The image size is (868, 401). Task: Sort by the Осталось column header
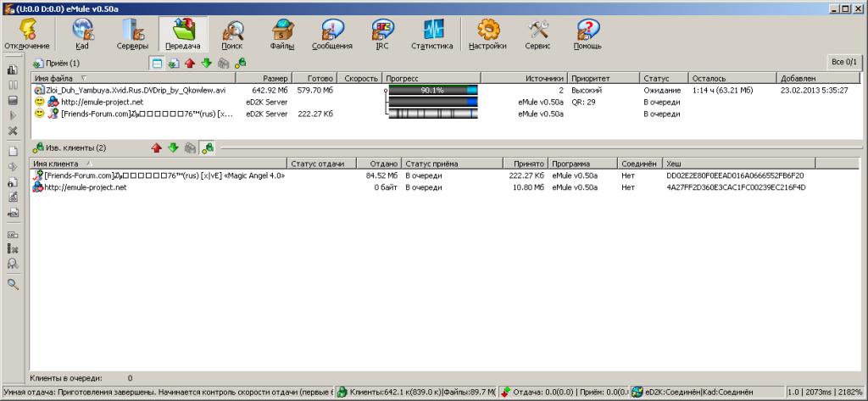tap(733, 79)
